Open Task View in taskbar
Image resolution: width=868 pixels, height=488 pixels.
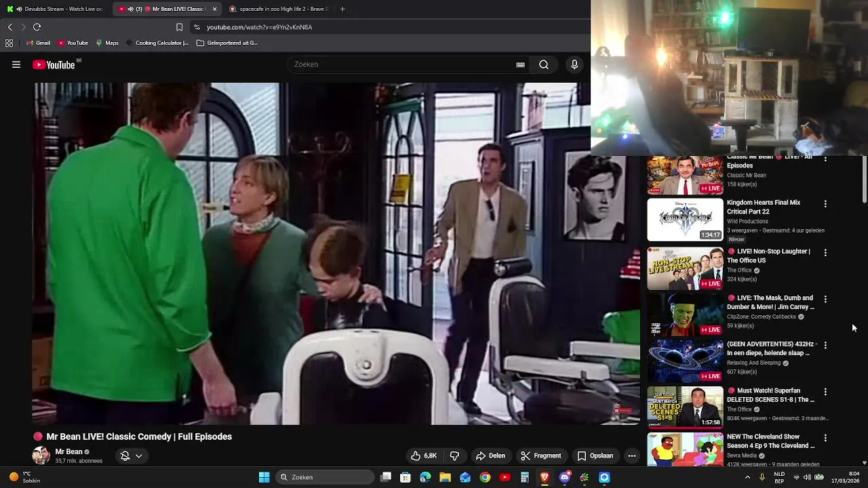386,477
